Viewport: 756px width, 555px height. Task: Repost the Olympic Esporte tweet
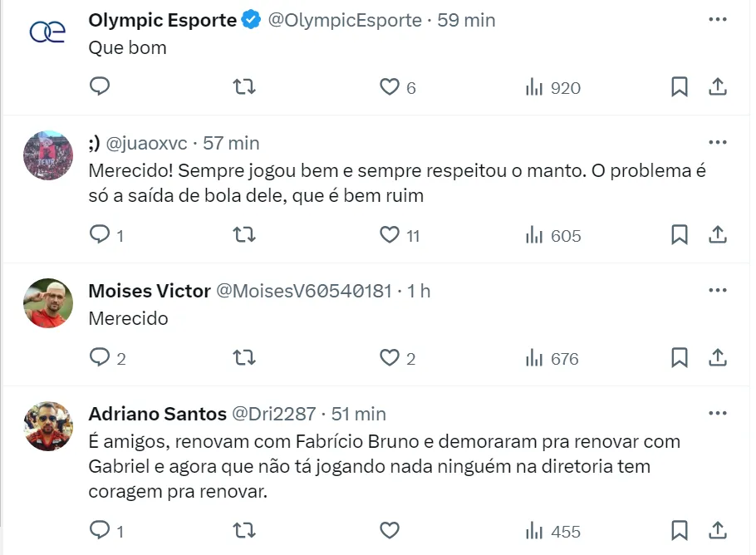click(243, 87)
